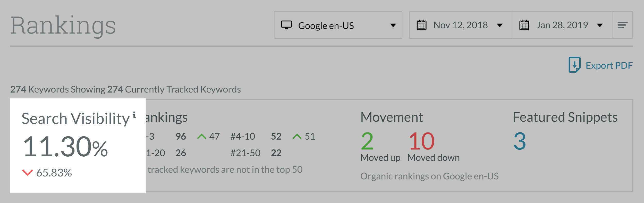
Task: Click the Export PDF download icon
Action: 574,65
